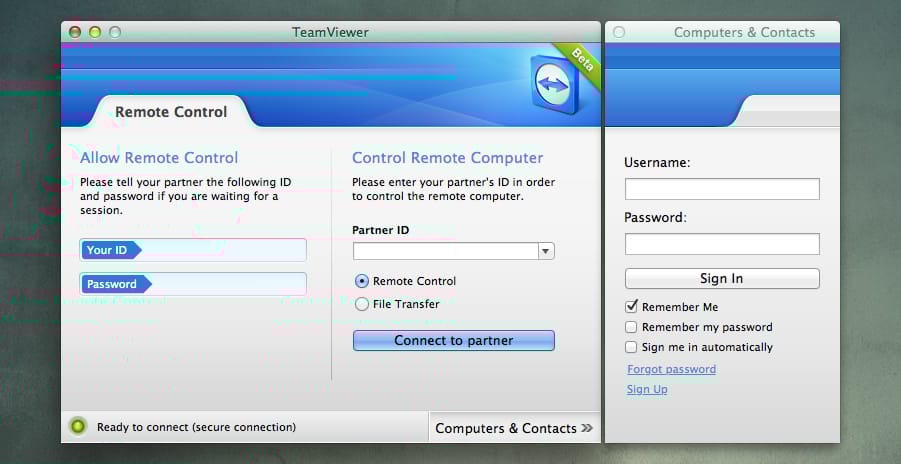This screenshot has height=464, width=901.
Task: Click the 'Partner ID' label
Action: tap(380, 230)
